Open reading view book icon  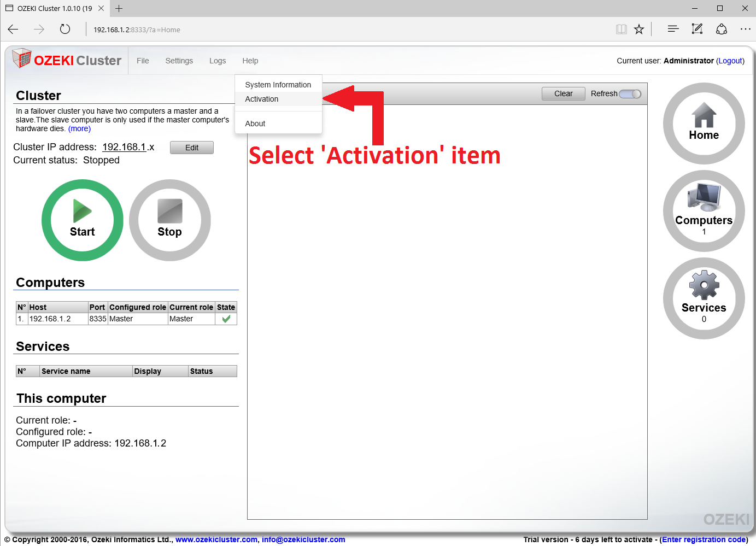[x=621, y=30]
